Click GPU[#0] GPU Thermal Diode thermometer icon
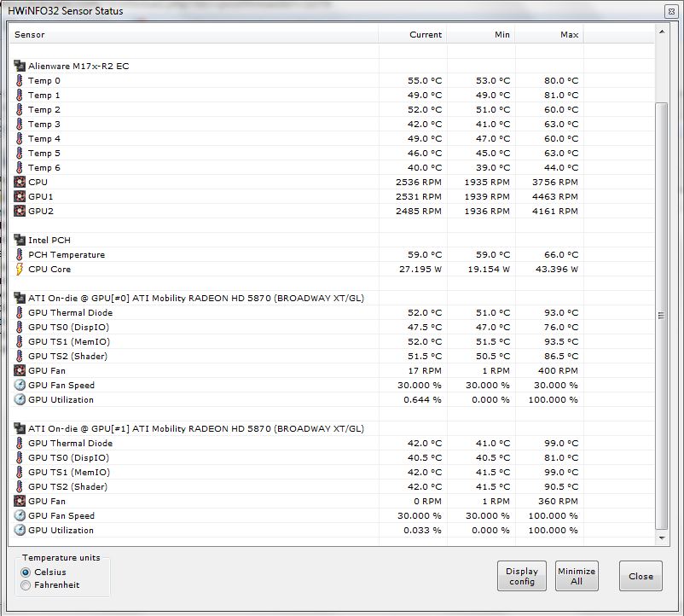 click(x=20, y=312)
